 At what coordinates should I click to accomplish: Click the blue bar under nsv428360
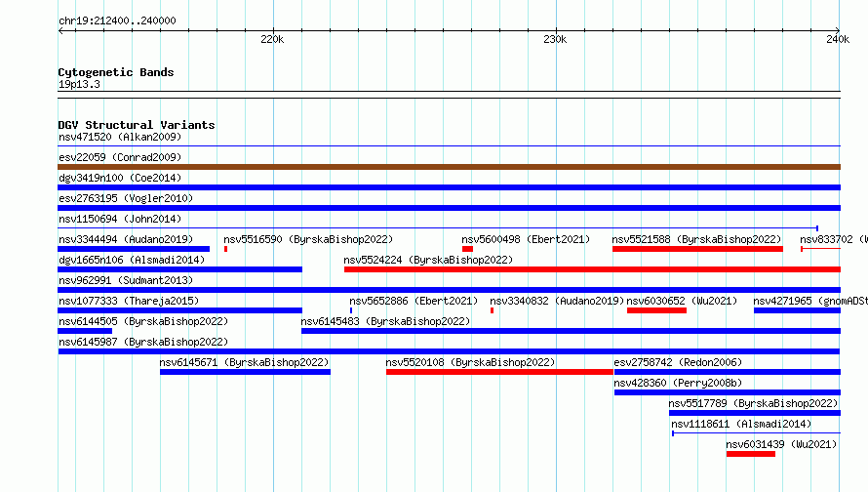(728, 392)
